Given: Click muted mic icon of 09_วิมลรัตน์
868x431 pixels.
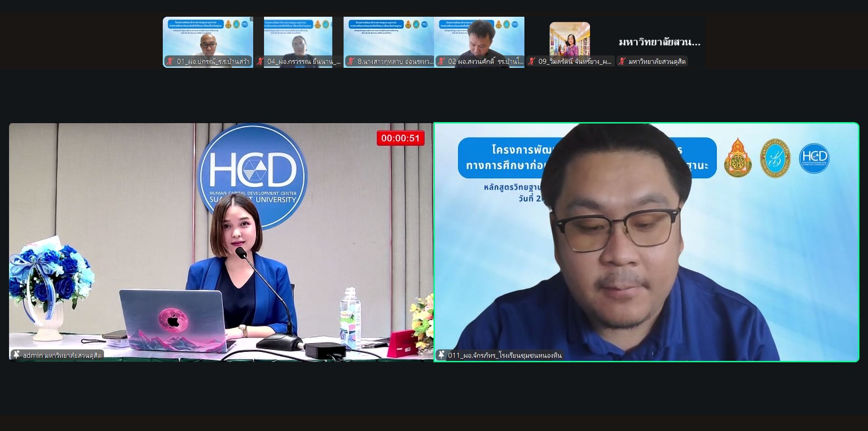Looking at the screenshot, I should (x=532, y=62).
